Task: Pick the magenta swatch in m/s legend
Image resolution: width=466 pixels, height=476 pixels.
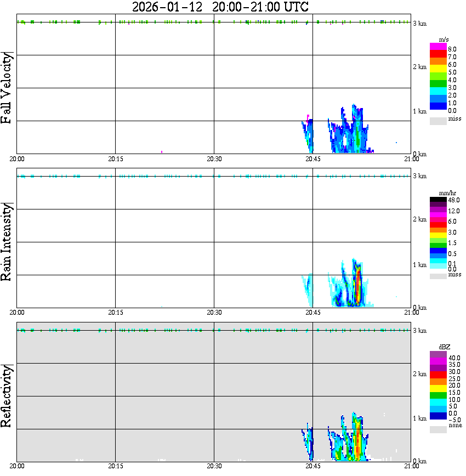Action: tap(438, 47)
